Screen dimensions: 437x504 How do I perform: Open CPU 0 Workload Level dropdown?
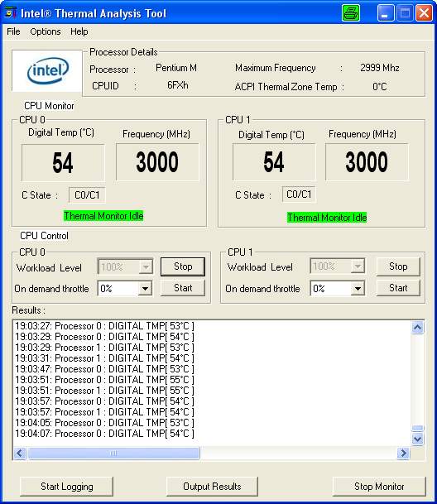click(x=146, y=266)
